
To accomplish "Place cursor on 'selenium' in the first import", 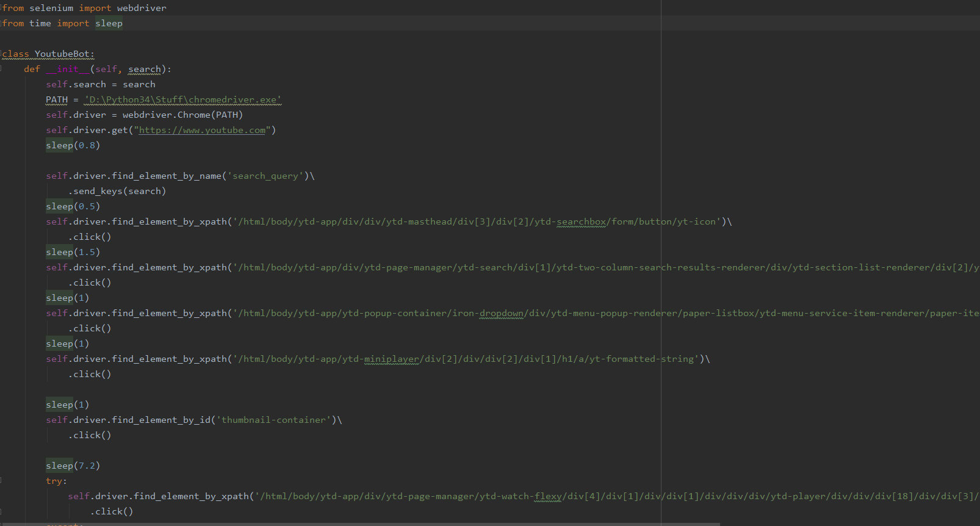I will (x=51, y=8).
